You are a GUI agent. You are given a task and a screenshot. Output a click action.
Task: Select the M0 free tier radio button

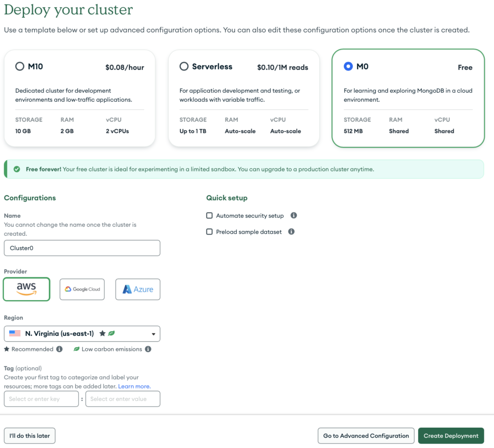(x=348, y=67)
